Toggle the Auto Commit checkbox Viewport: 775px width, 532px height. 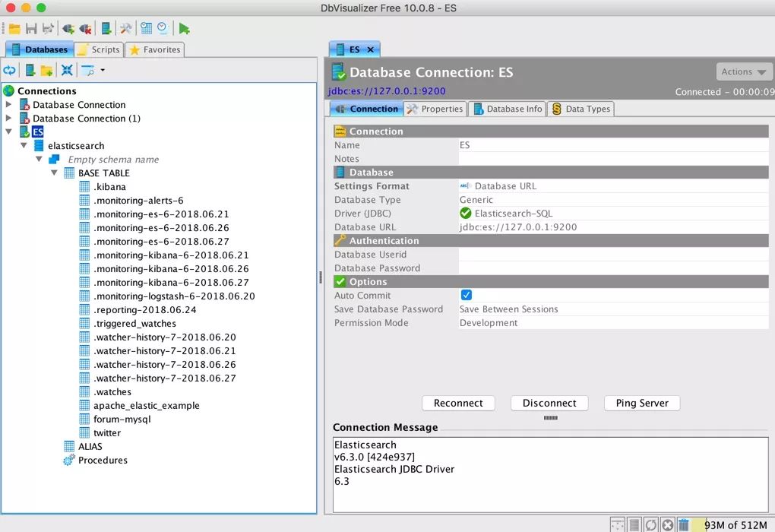(467, 296)
